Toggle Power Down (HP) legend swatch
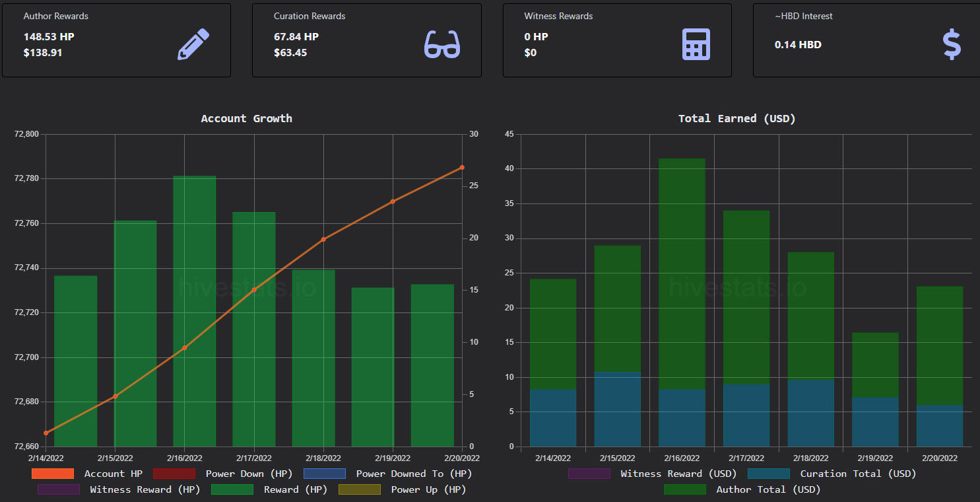The width and height of the screenshot is (980, 502). point(174,474)
